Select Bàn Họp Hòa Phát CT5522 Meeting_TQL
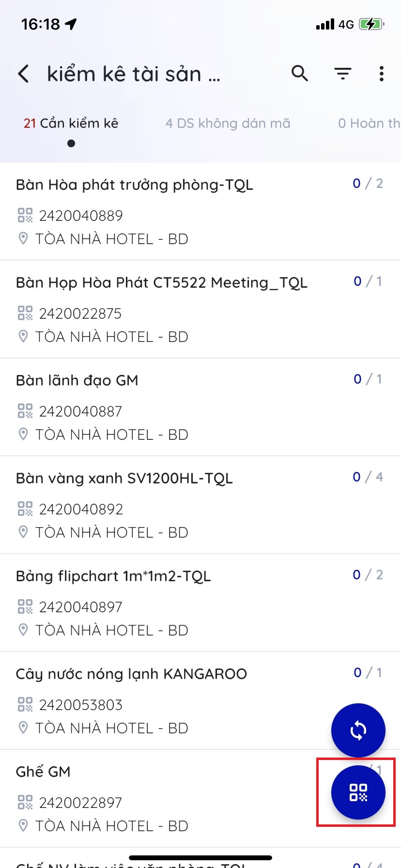This screenshot has height=868, width=401. pos(162,283)
